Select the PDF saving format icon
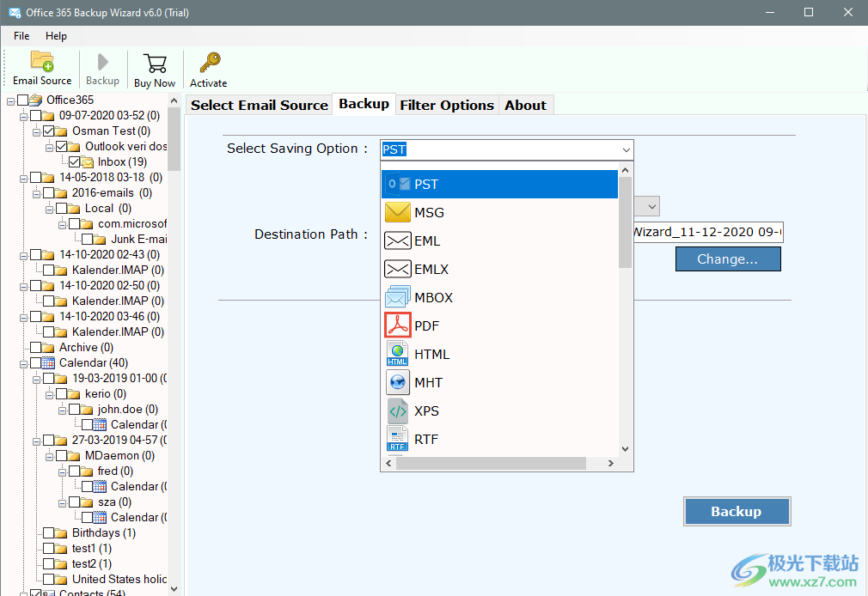The height and width of the screenshot is (596, 868). (x=397, y=325)
